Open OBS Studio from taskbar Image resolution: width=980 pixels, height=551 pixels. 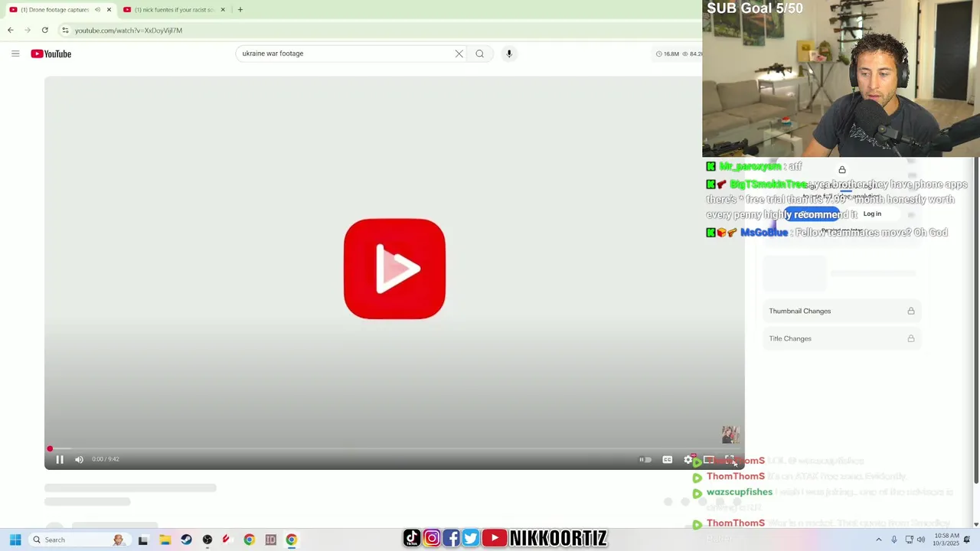click(207, 540)
